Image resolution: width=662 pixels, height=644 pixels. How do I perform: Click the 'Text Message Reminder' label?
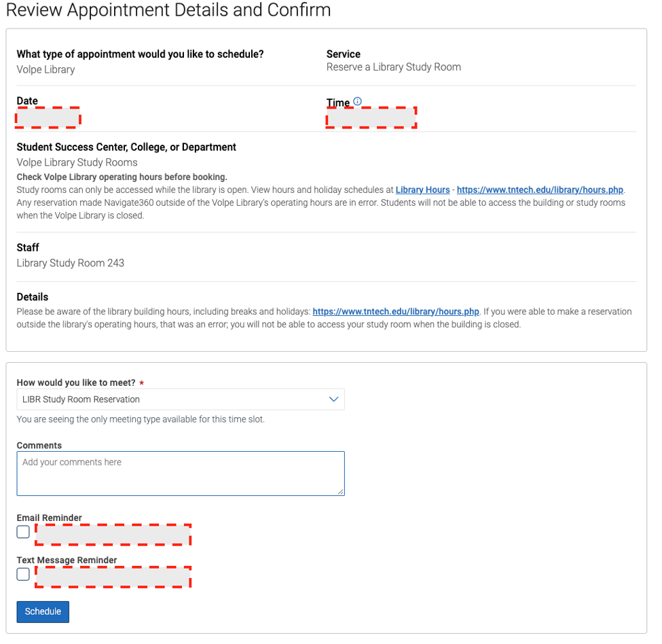(x=67, y=560)
